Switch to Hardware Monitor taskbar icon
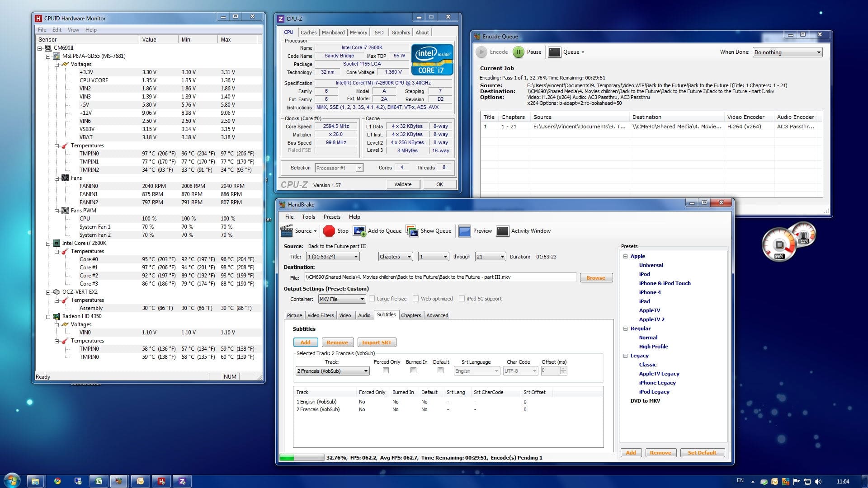 161,481
